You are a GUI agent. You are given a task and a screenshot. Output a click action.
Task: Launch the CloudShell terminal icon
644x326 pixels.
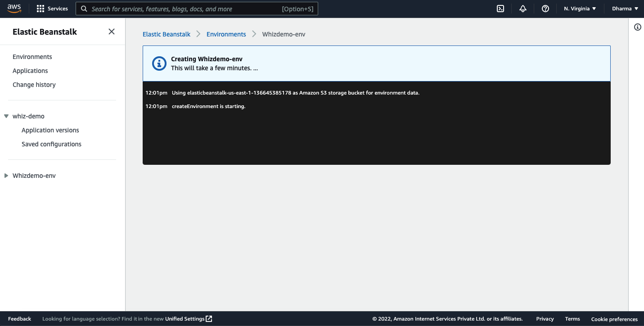tap(500, 9)
